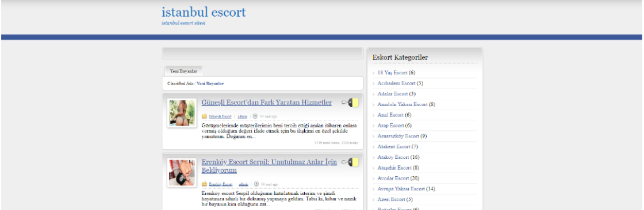Open the Atakent Escort category
Screen dimensions: 644x210
coord(394,147)
